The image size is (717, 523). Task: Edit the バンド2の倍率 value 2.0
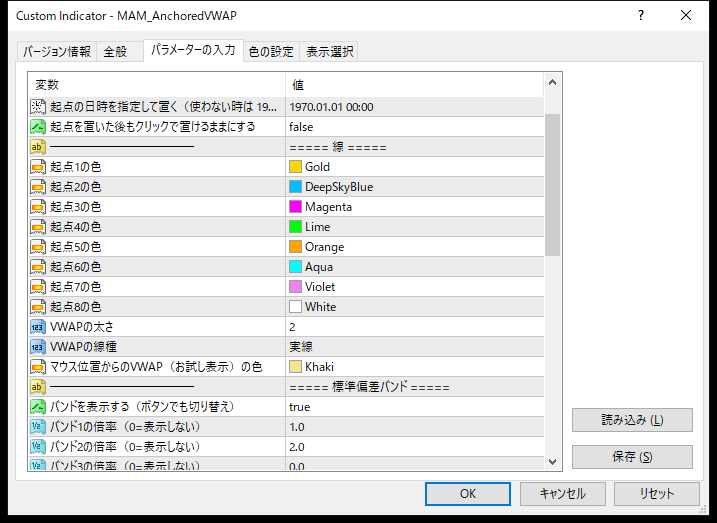(414, 447)
